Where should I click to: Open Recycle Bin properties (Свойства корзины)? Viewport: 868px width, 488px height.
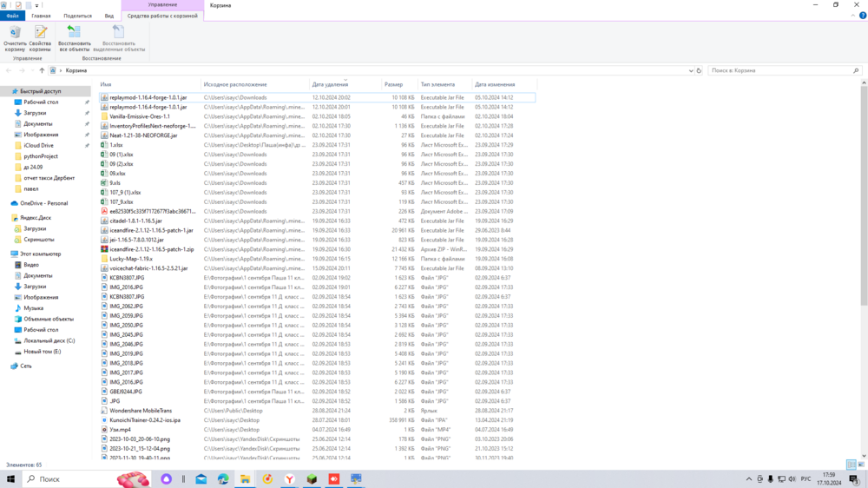(40, 38)
